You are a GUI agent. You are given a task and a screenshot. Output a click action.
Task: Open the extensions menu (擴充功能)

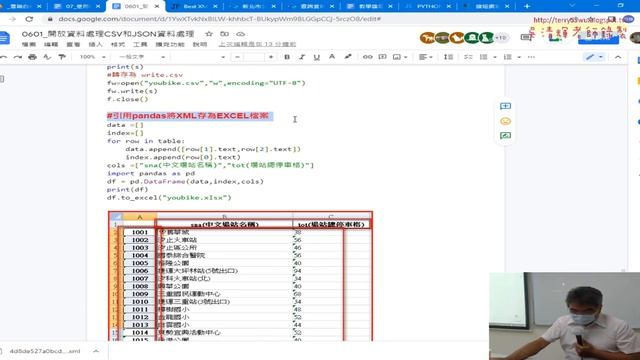pyautogui.click(x=170, y=44)
